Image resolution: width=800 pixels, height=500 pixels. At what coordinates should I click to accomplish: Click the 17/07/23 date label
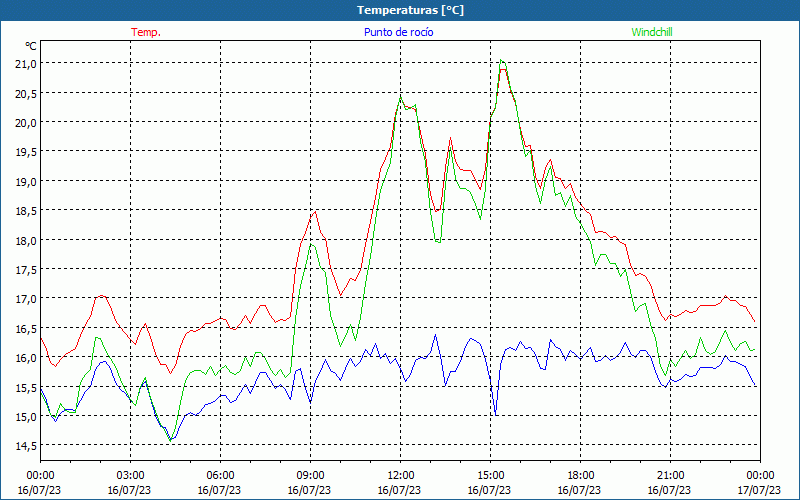coord(759,490)
